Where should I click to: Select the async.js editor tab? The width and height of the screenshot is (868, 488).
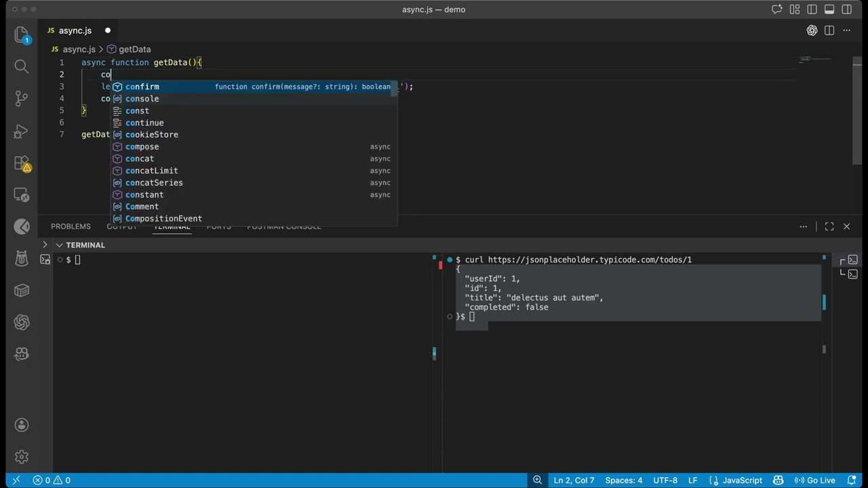(x=79, y=30)
